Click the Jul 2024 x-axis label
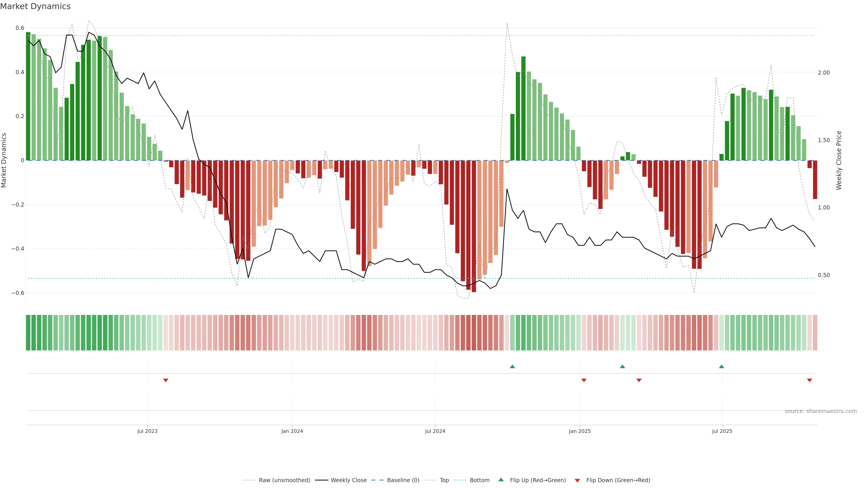 (x=435, y=431)
